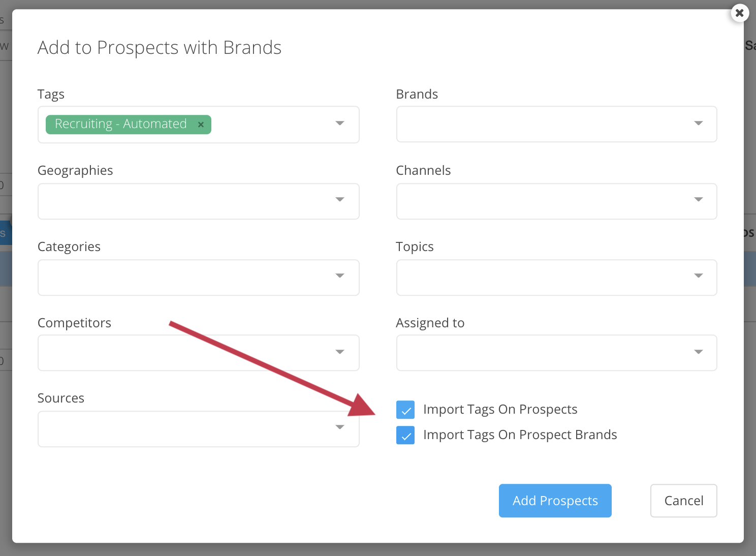Click the Import Tags On Prospects label

500,410
